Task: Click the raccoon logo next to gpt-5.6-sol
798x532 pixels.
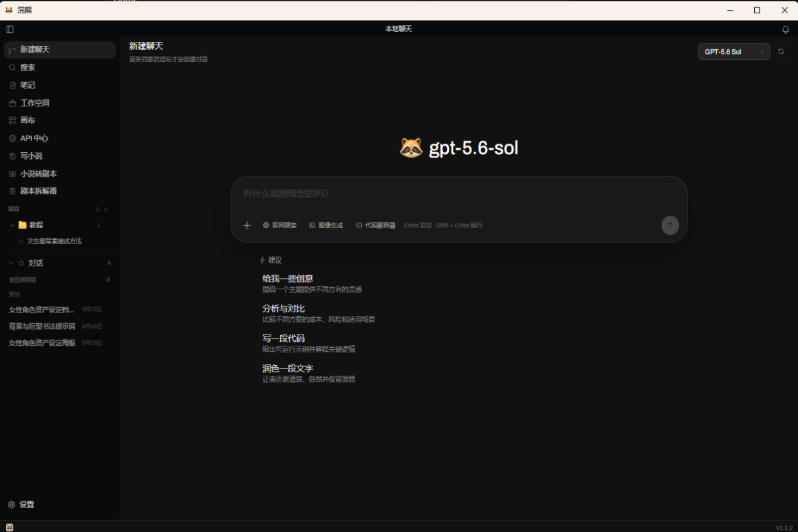Action: coord(411,148)
